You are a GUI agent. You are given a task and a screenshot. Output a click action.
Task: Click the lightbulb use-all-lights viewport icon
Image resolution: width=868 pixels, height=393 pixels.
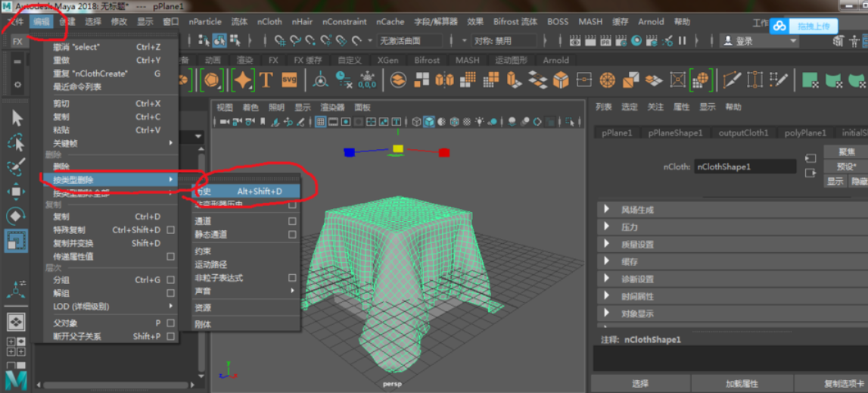(x=479, y=121)
